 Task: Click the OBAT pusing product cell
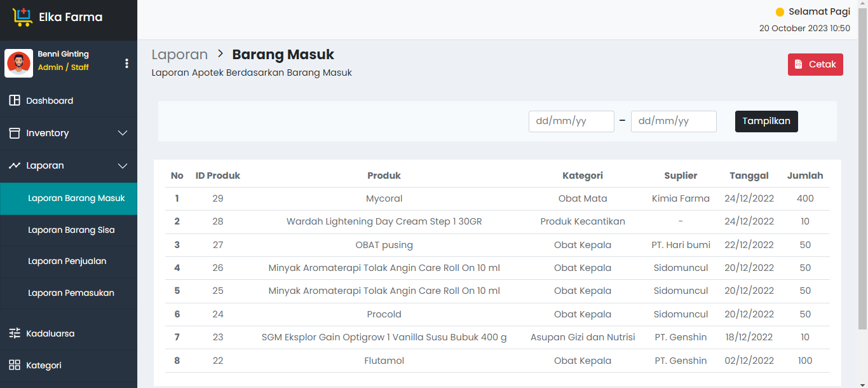point(384,245)
